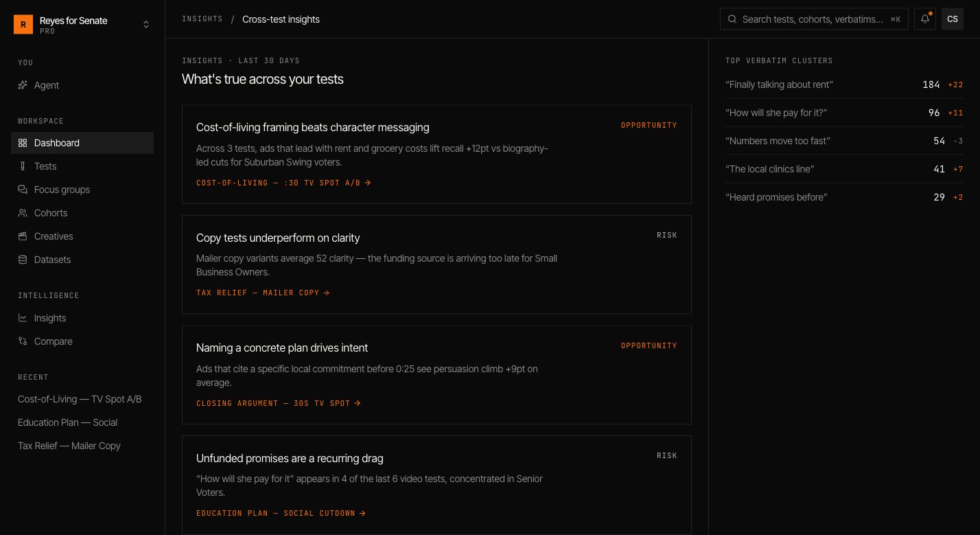Image resolution: width=980 pixels, height=535 pixels.
Task: Follow the EDUCATION PLAN — SOCIAL CUTDOWN link
Action: (x=281, y=513)
